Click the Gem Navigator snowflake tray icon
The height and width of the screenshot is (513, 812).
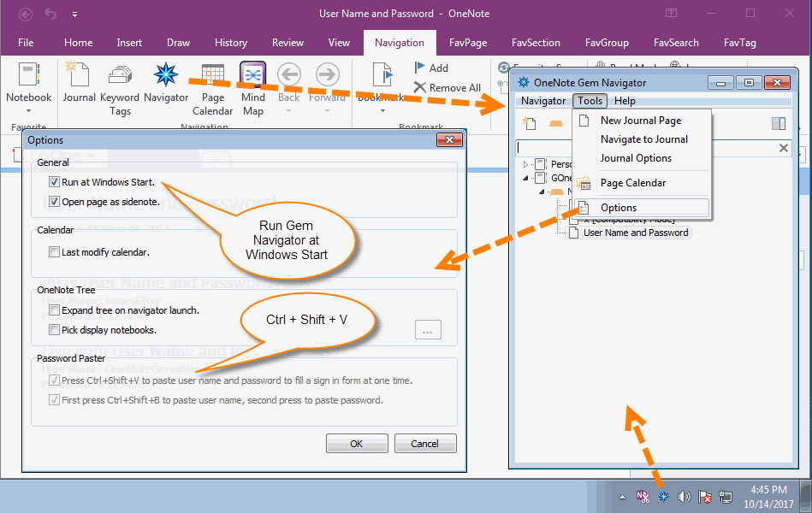[663, 497]
